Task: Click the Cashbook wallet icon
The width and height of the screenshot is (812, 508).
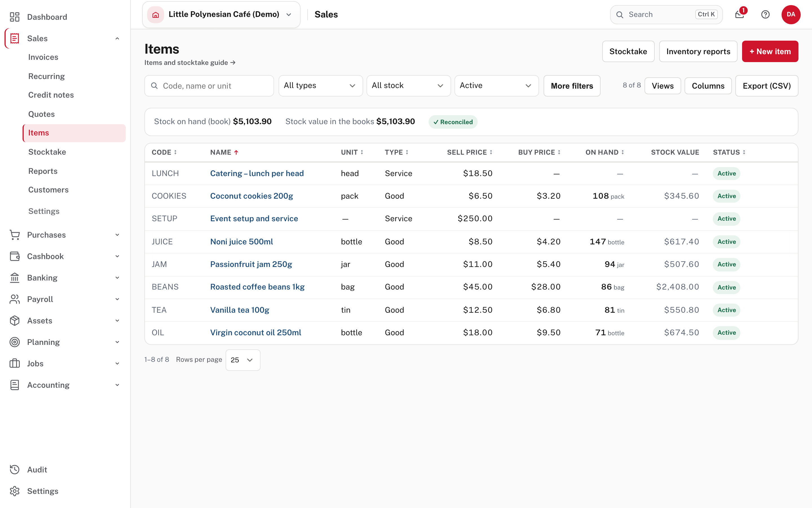Action: [14, 256]
